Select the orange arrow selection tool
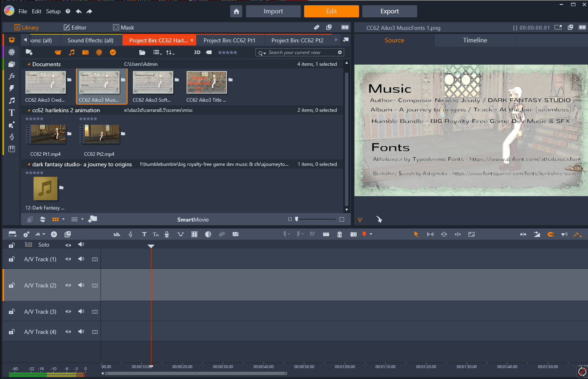588x379 pixels. 416,234
